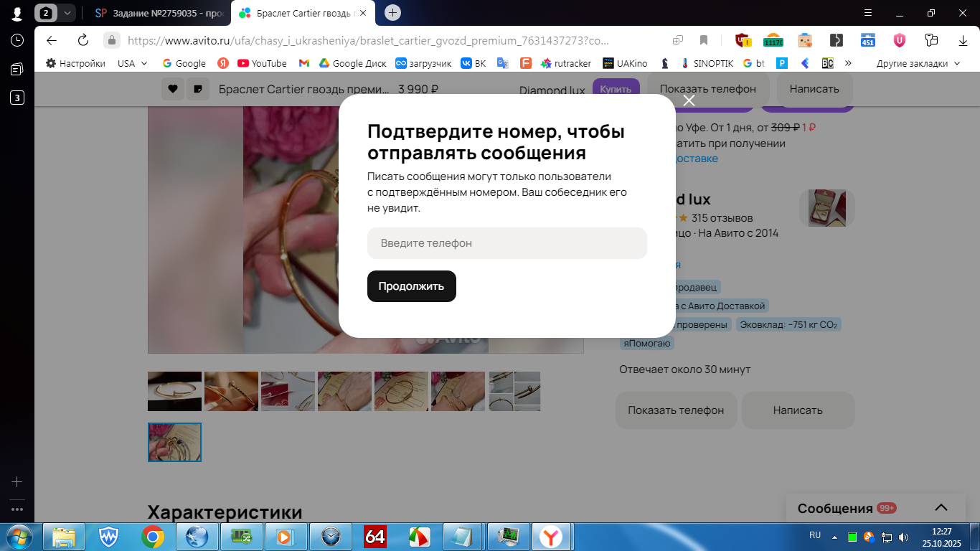
Task: Go back with the browser back arrow
Action: click(x=51, y=40)
